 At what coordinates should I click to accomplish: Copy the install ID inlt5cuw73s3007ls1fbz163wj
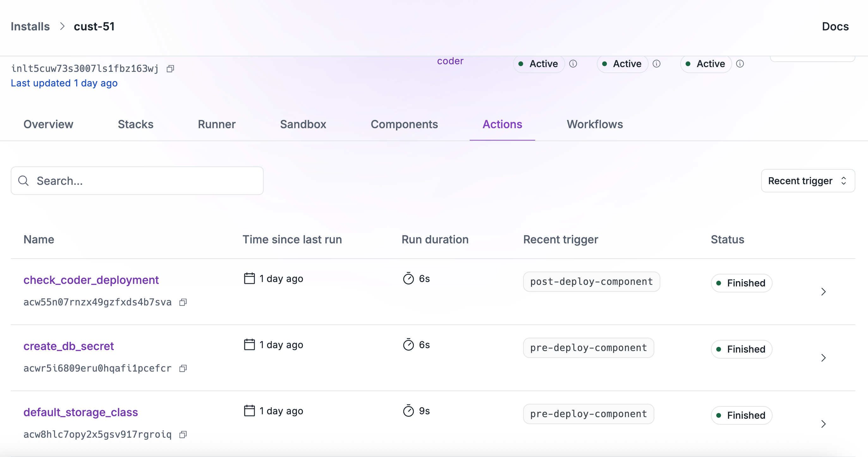point(170,69)
